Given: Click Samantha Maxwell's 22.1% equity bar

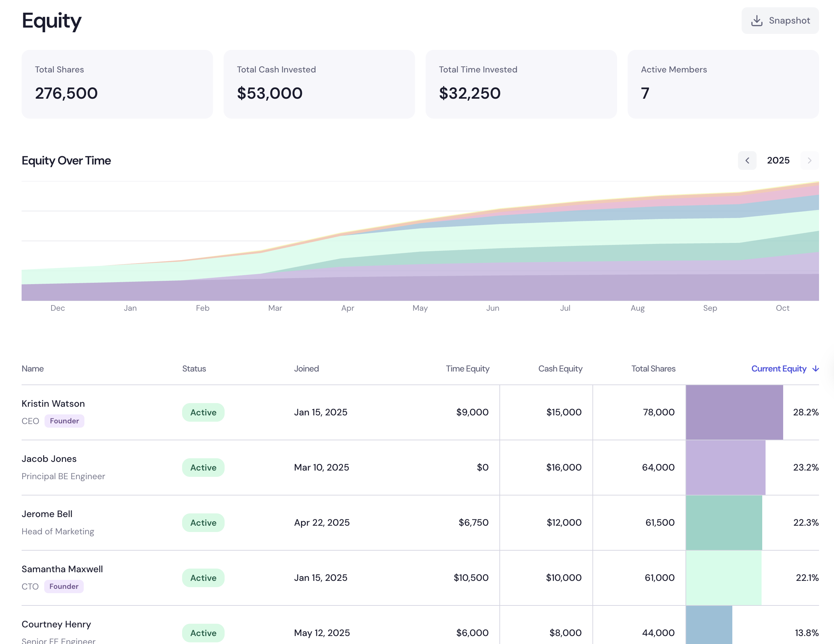Looking at the screenshot, I should (723, 578).
